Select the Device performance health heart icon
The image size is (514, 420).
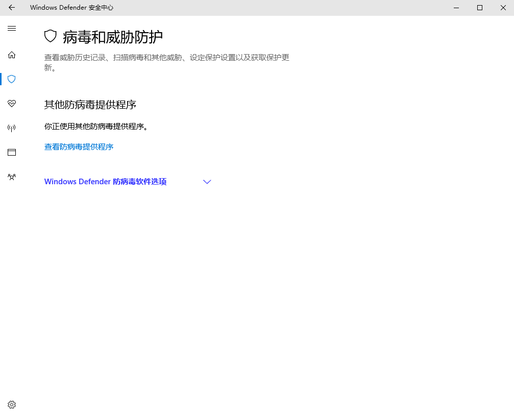tap(11, 104)
